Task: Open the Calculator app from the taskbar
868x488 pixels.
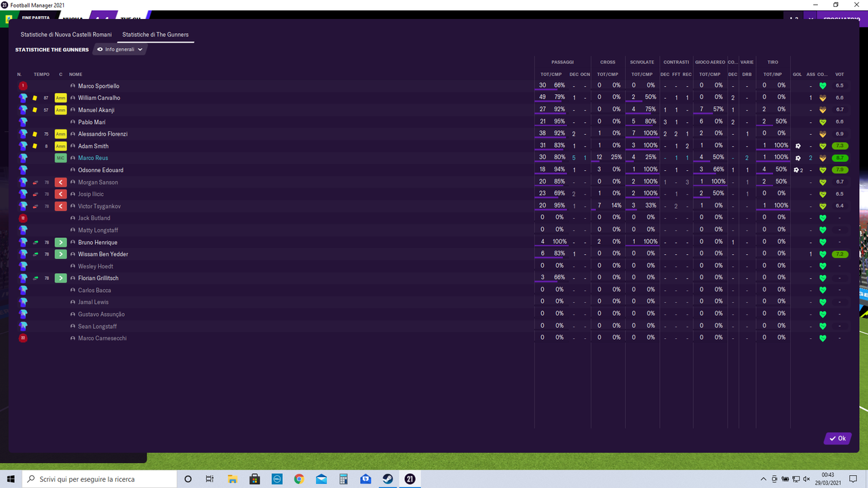Action: [343, 479]
